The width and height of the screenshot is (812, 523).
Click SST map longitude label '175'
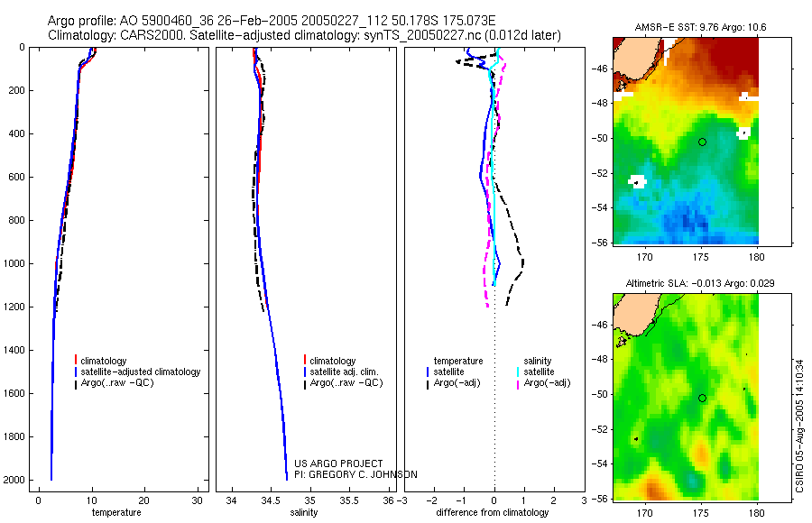point(701,257)
